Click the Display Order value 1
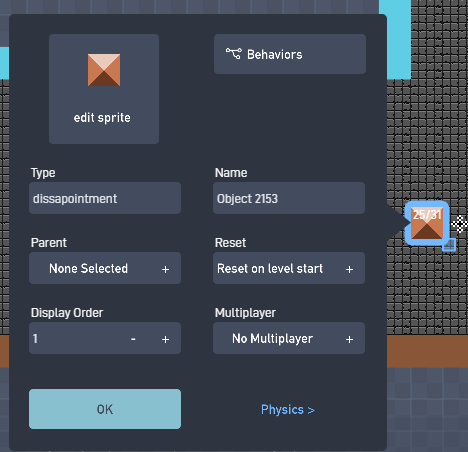468x452 pixels. 35,339
